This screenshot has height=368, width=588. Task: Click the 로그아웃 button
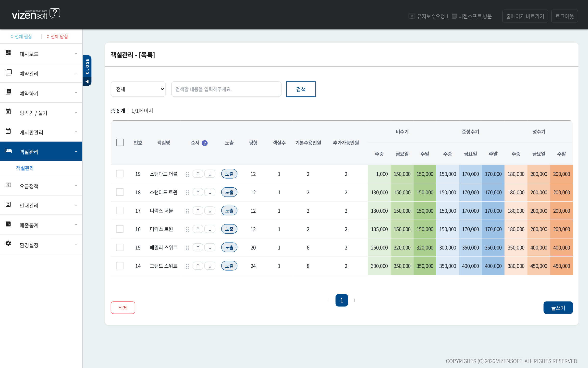coord(564,16)
